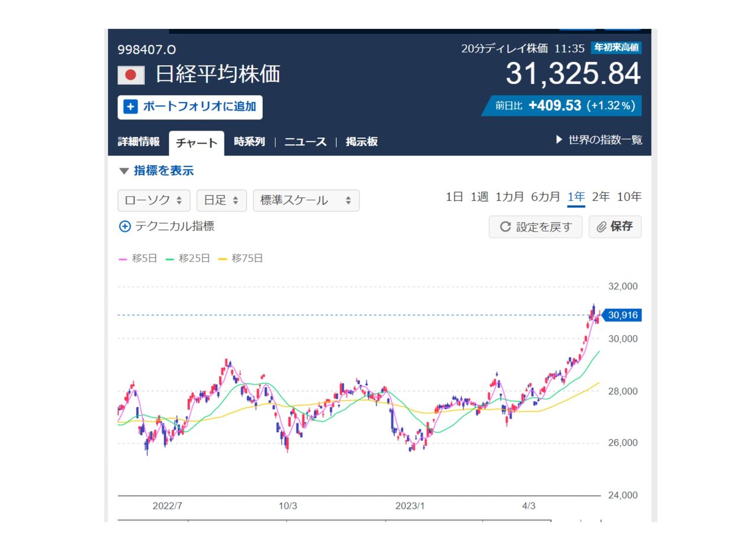The image size is (756, 535).
Task: Click ticker code 998407.O
Action: [147, 50]
